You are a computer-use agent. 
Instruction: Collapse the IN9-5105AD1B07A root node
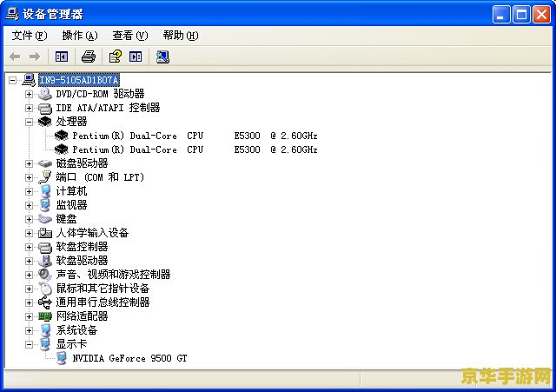pos(12,80)
